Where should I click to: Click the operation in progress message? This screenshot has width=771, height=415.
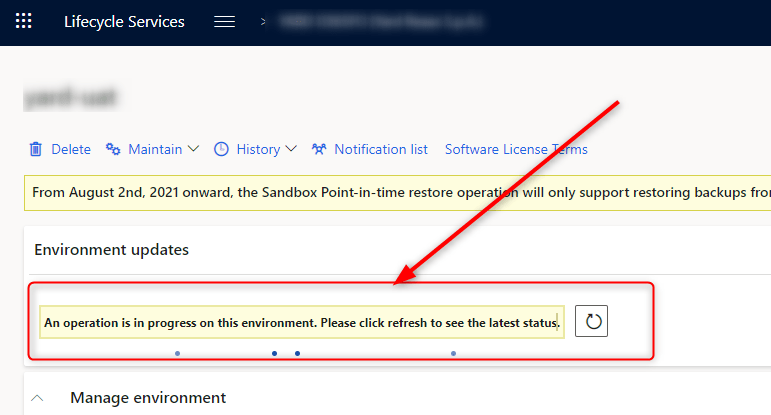(x=302, y=322)
